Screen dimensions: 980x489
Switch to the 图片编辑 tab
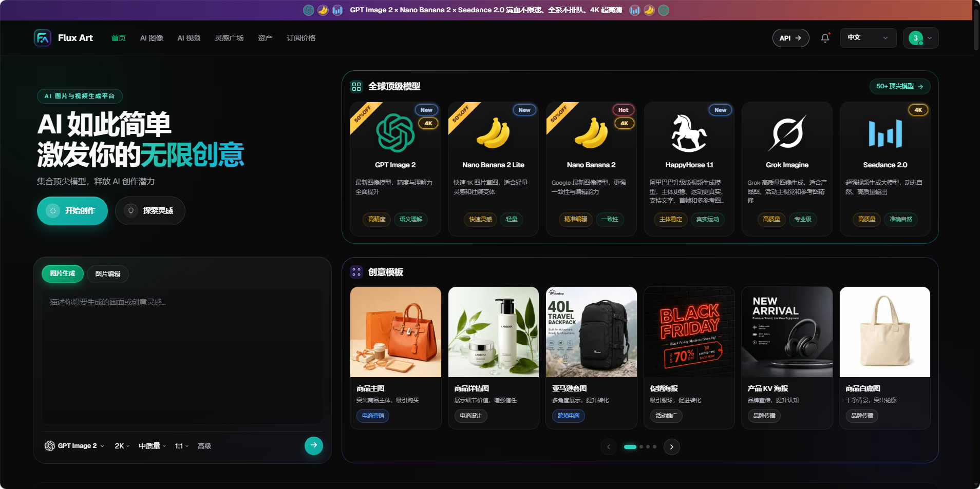coord(108,274)
